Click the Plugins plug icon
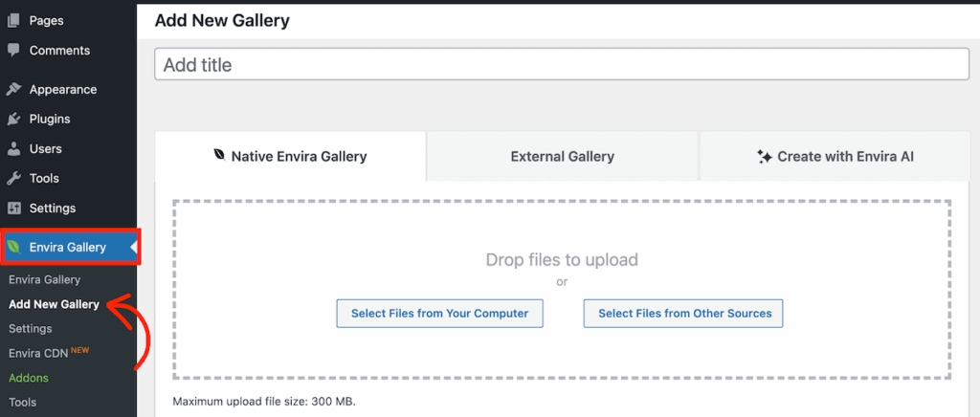 point(13,119)
